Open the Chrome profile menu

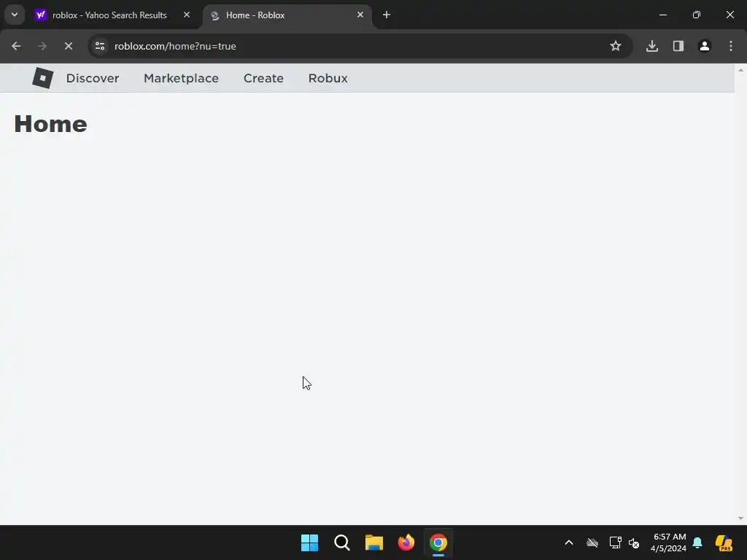click(x=705, y=46)
